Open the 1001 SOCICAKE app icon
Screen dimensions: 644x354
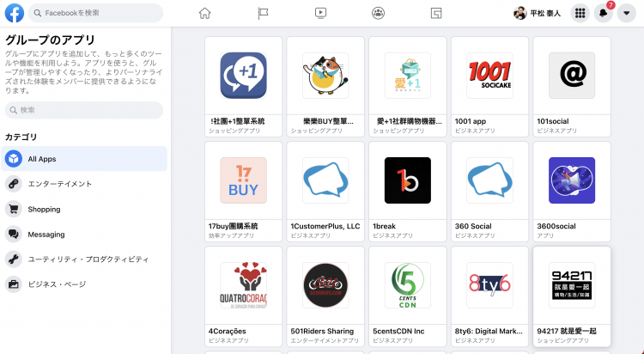pos(489,76)
